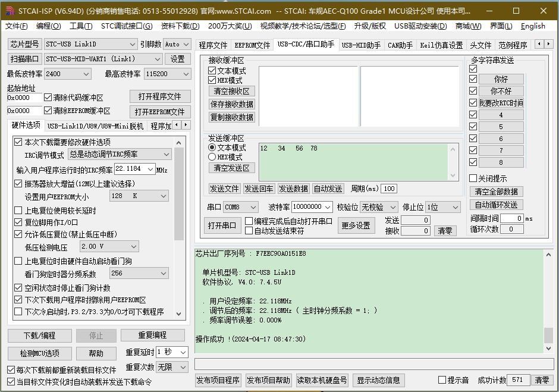The image size is (559, 392).
Task: Click the log area scrollbar thumb
Action: click(548, 335)
